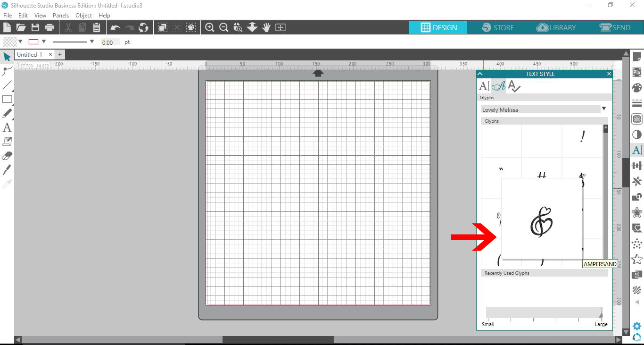Open the Text Style panel icon
The image size is (644, 345).
pyautogui.click(x=637, y=150)
